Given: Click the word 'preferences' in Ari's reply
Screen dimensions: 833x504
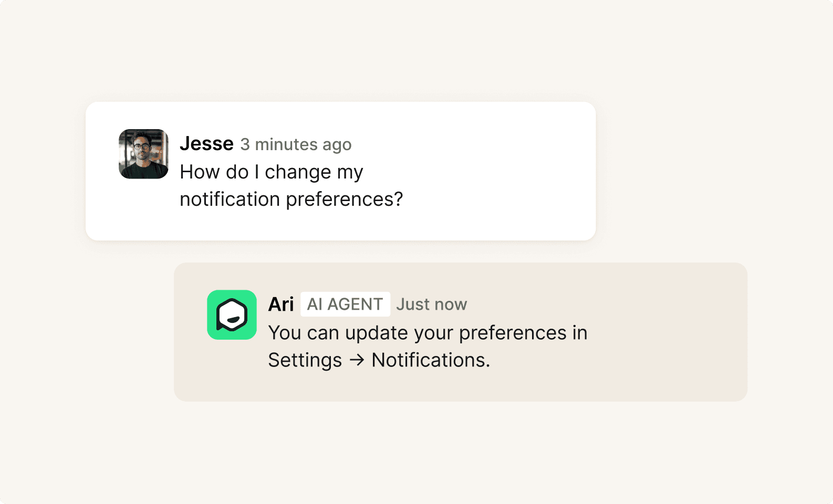Looking at the screenshot, I should point(513,333).
